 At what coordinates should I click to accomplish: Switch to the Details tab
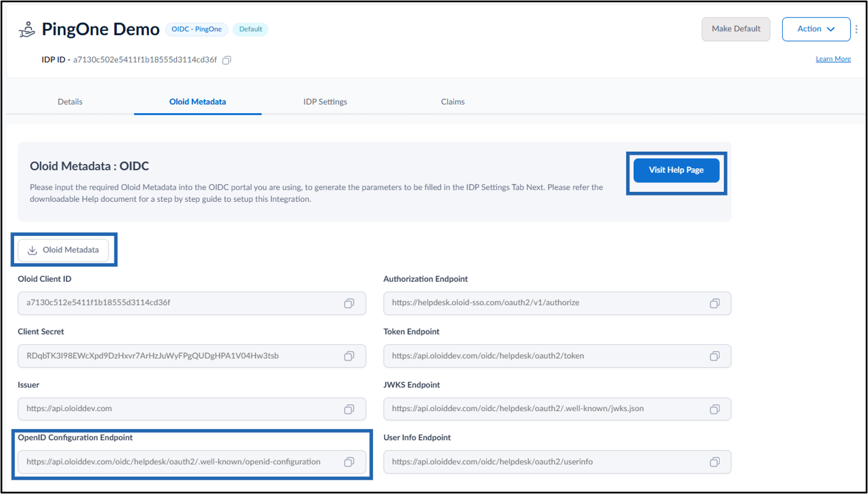tap(70, 101)
